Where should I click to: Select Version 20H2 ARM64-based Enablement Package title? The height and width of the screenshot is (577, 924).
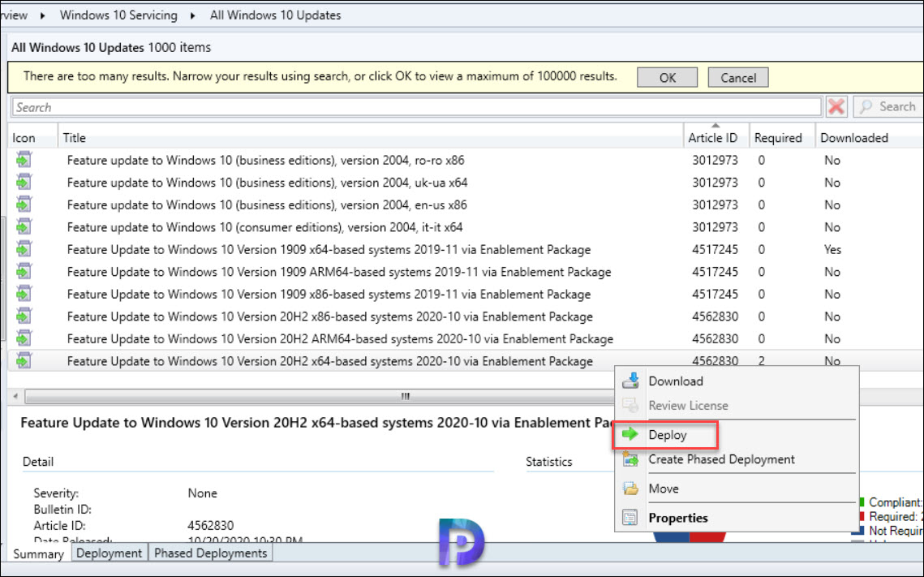(340, 339)
